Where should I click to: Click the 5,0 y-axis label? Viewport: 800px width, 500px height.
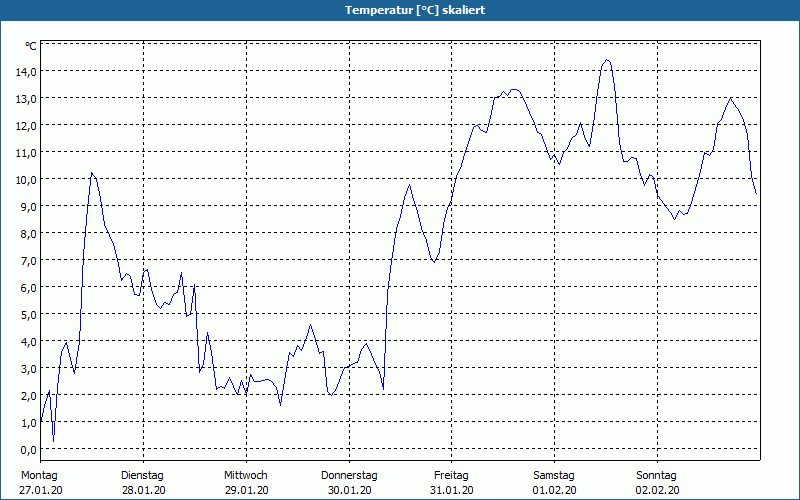(x=28, y=315)
